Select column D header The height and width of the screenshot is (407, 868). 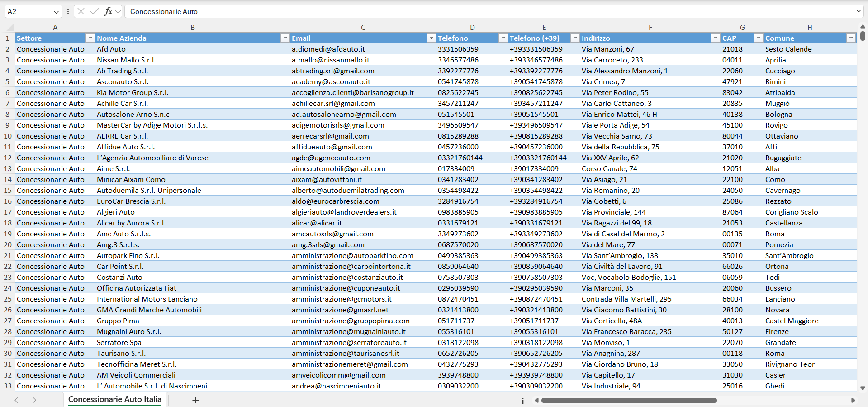point(472,27)
